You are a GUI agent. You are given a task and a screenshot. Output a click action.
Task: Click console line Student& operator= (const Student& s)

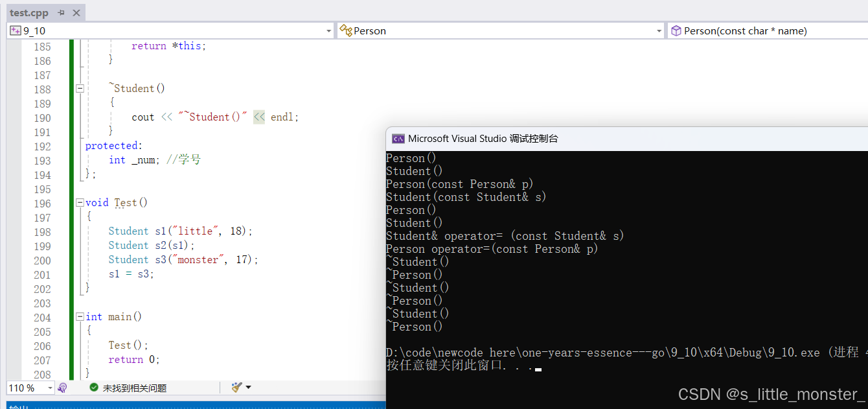tap(505, 236)
